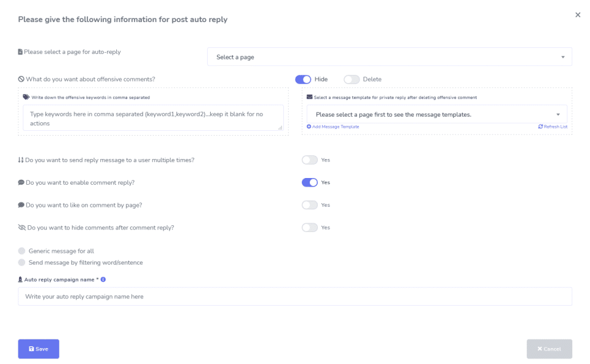Choose Send message by filtering word/sentence

point(22,263)
